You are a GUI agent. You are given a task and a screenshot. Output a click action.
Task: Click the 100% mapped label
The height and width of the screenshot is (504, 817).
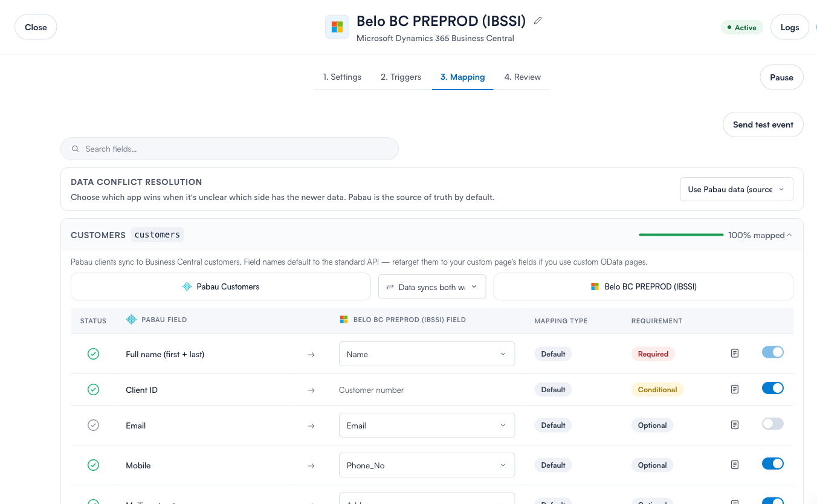757,235
